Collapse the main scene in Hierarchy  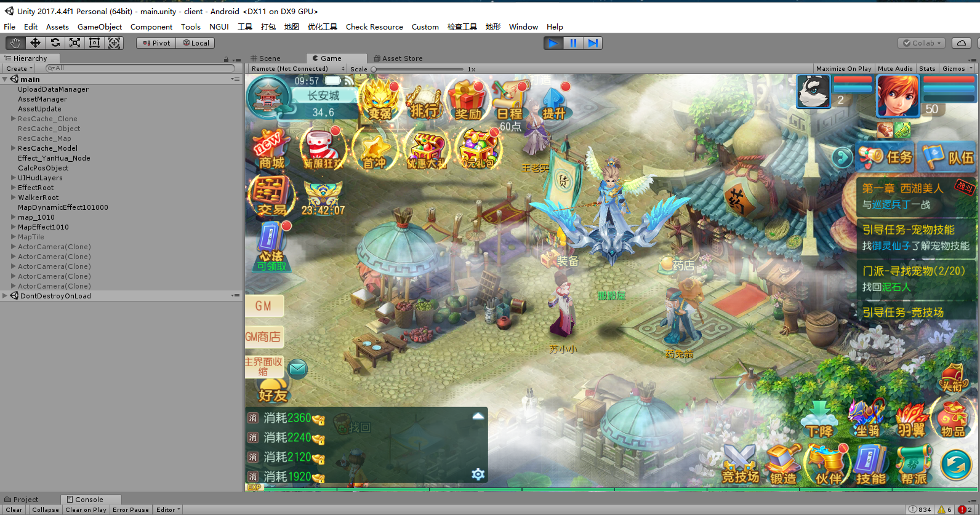point(5,79)
